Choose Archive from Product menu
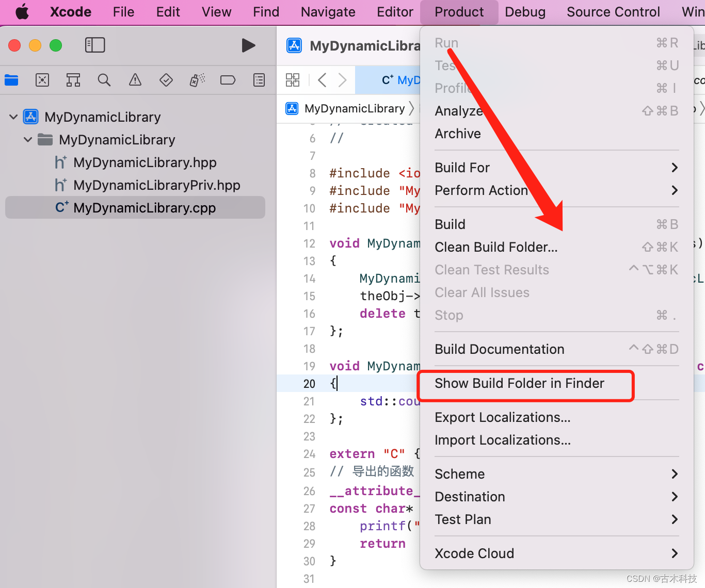705x588 pixels. tap(556, 134)
